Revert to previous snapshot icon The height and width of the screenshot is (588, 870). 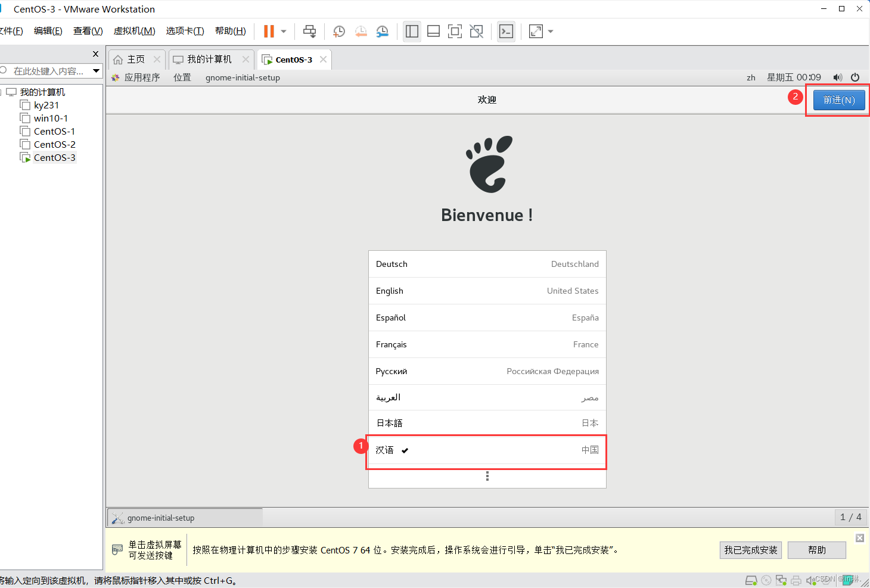361,32
